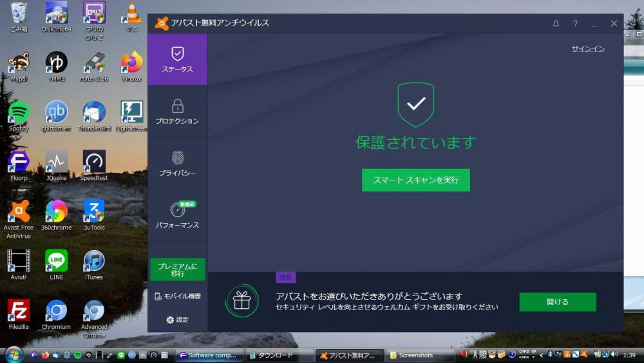The width and height of the screenshot is (644, 363).
Task: Select the Chromium desktop icon
Action: [x=56, y=315]
